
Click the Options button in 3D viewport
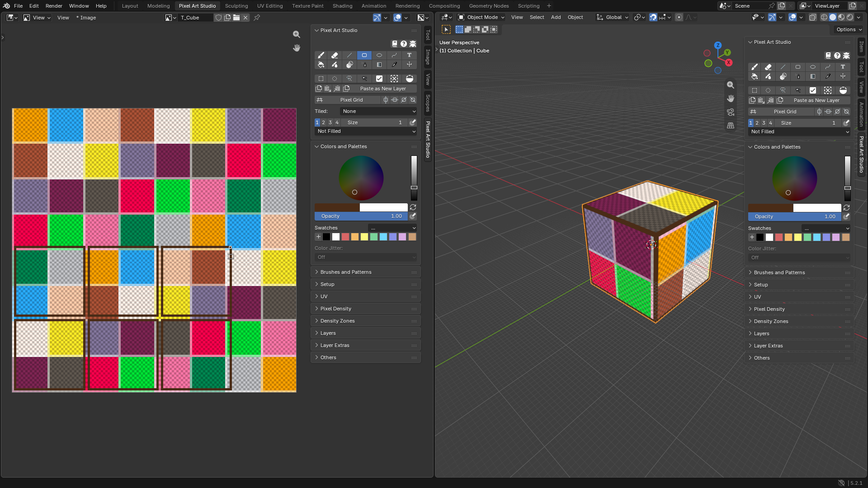click(849, 29)
